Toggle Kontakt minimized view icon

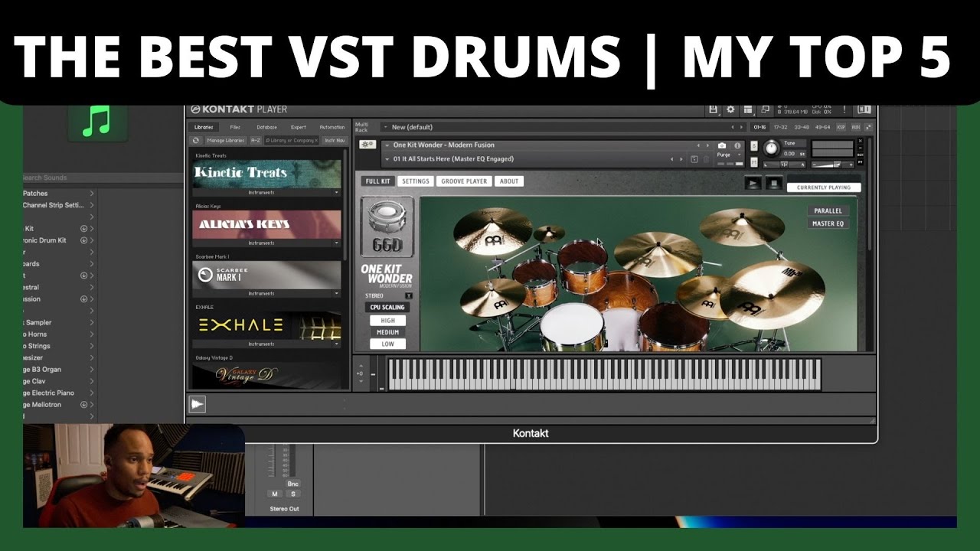pyautogui.click(x=765, y=110)
